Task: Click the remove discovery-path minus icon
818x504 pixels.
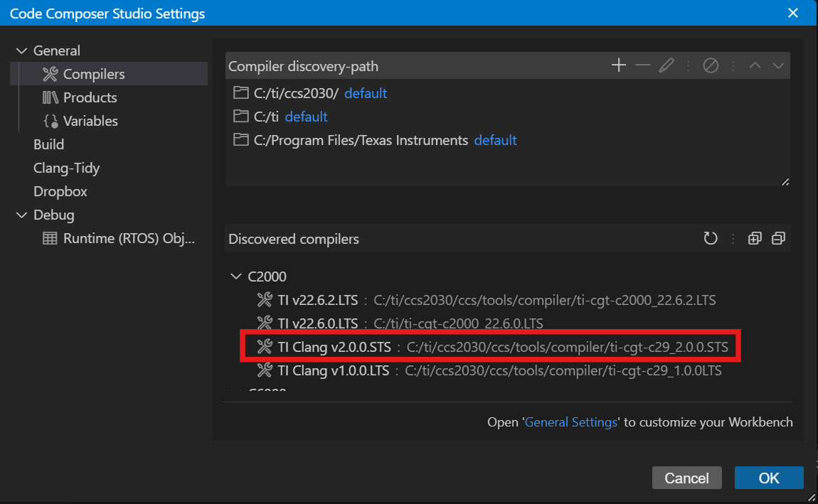Action: (x=643, y=65)
